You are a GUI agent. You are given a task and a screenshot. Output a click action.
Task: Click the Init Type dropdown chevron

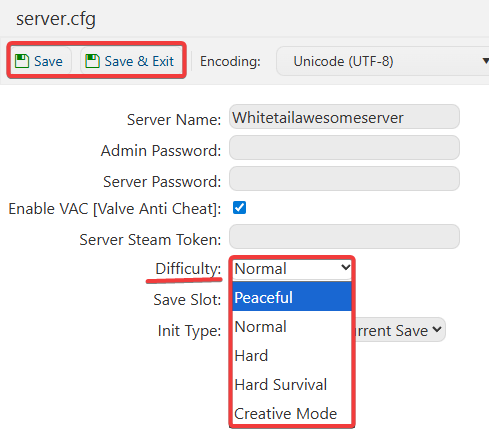click(437, 329)
